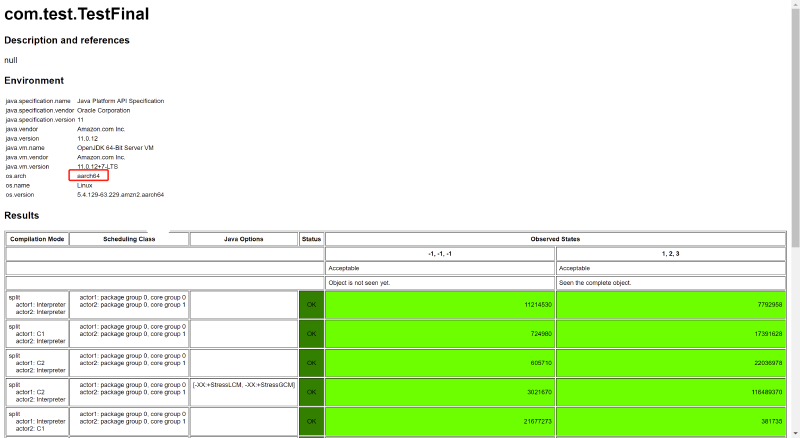Click the Status column header
This screenshot has height=438, width=800.
(311, 239)
